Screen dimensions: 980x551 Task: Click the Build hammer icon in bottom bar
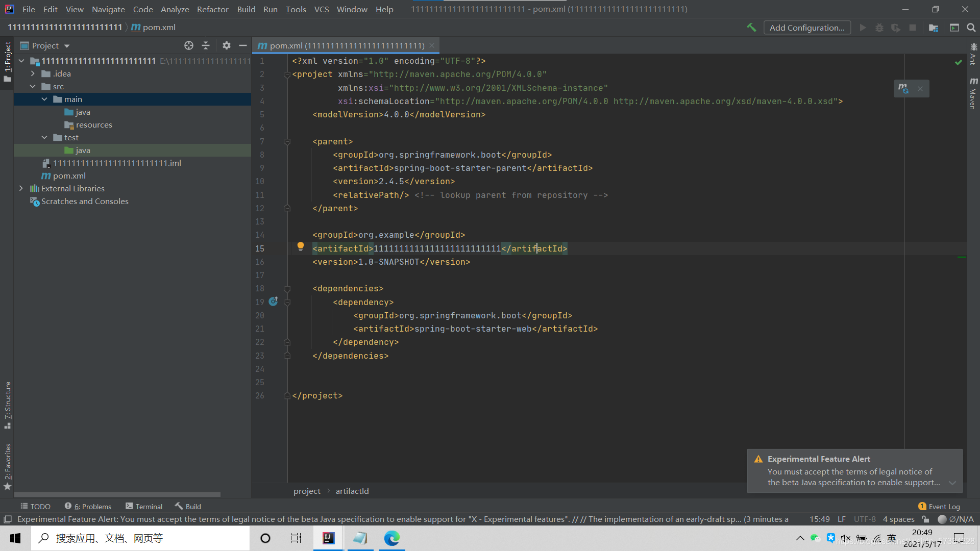(x=178, y=507)
